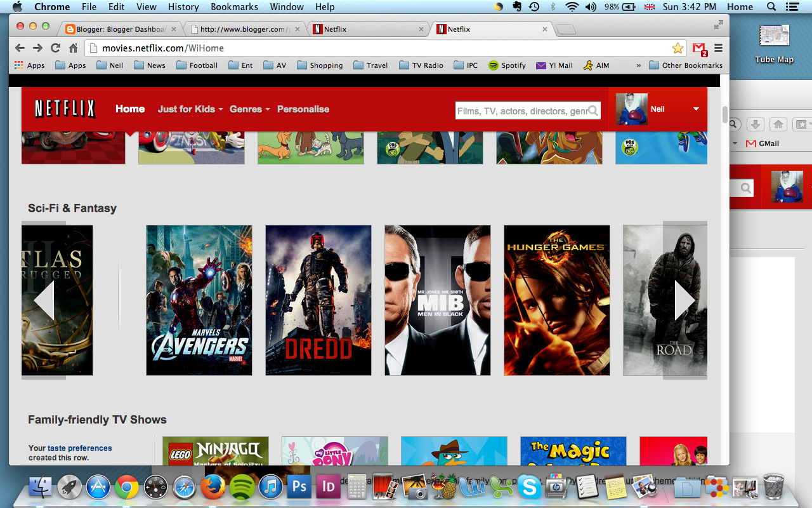Open InDesign from the Dock
Screen dimensions: 812x508
[x=328, y=487]
